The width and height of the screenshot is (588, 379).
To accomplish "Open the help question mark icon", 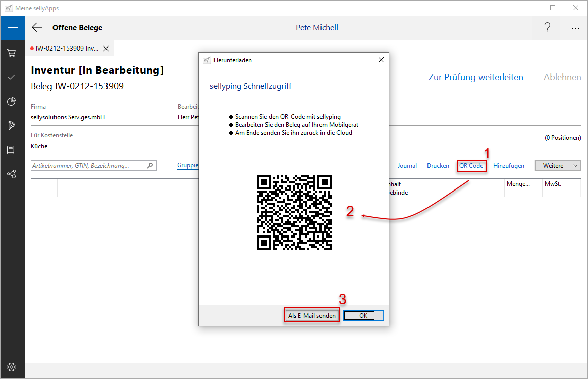I will (547, 28).
